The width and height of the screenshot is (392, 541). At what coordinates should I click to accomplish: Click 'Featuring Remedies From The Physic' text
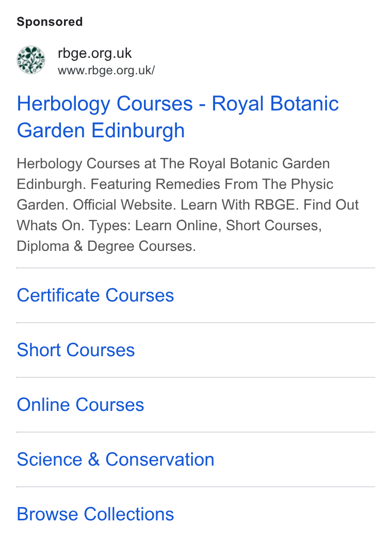(211, 184)
